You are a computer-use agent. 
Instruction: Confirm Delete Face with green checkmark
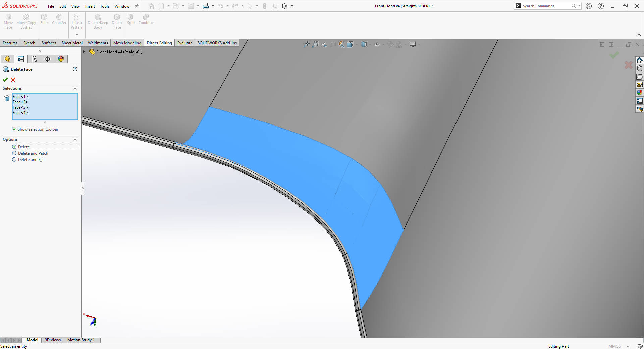5,80
